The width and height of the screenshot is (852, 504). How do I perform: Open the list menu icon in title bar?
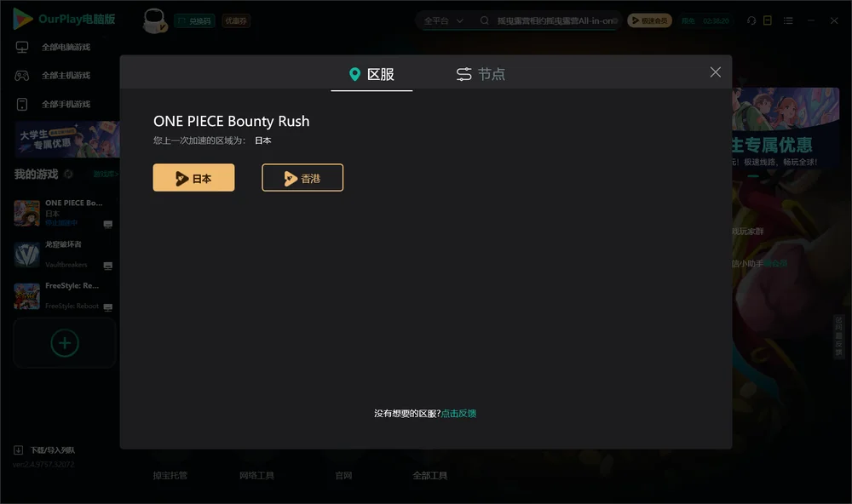tap(788, 20)
